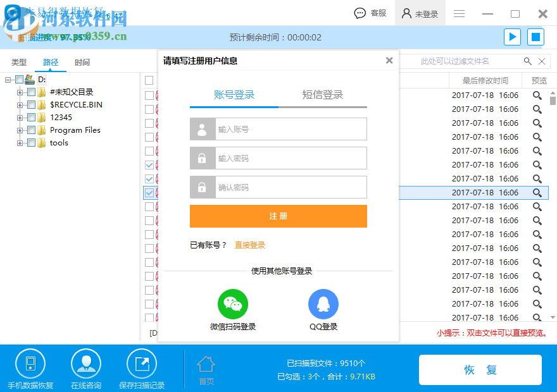
Task: Expand the tools folder node
Action: [x=20, y=142]
